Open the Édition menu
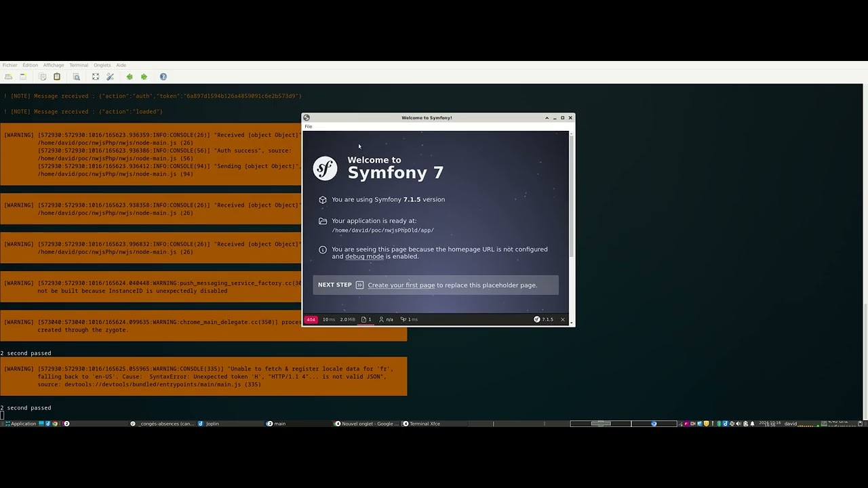868x488 pixels. 31,65
